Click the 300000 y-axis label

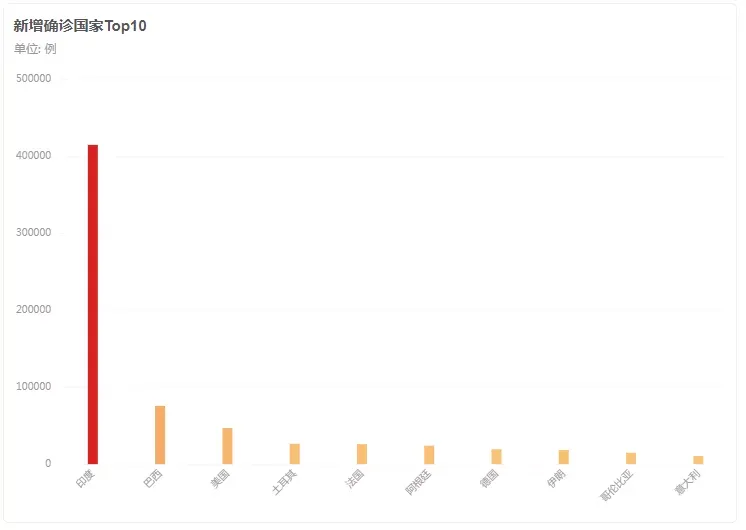(x=33, y=233)
